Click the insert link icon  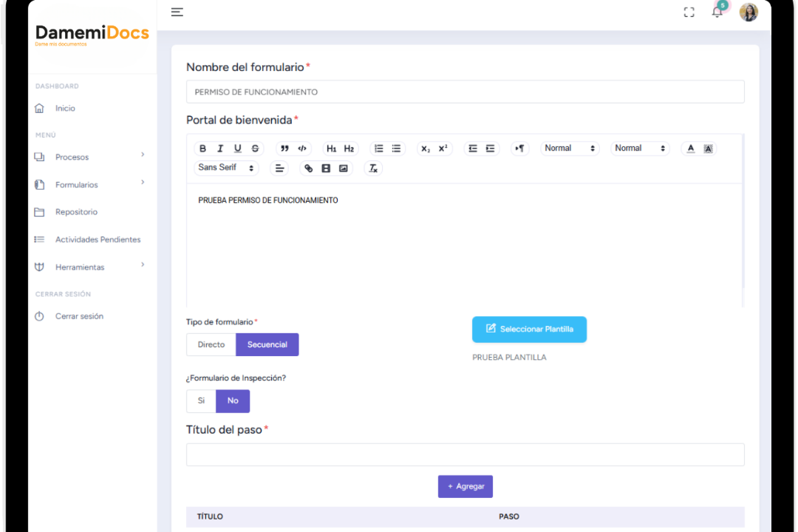pos(309,168)
